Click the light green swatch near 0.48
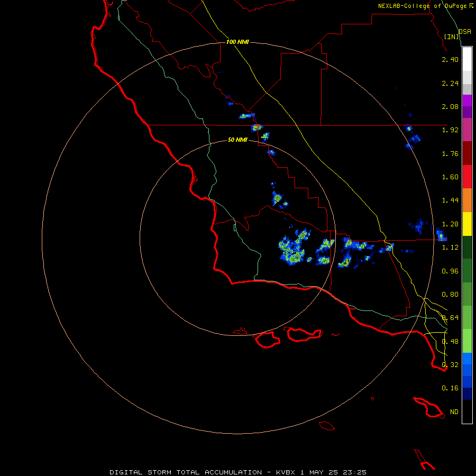Viewport: 476px width, 476px height. (467, 341)
